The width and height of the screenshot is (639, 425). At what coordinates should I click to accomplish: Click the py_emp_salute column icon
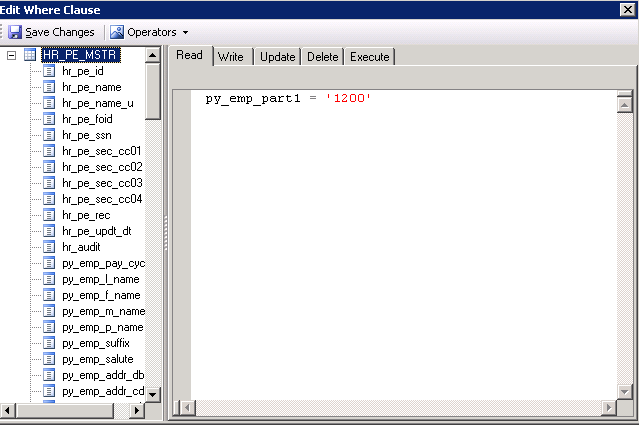pos(50,359)
